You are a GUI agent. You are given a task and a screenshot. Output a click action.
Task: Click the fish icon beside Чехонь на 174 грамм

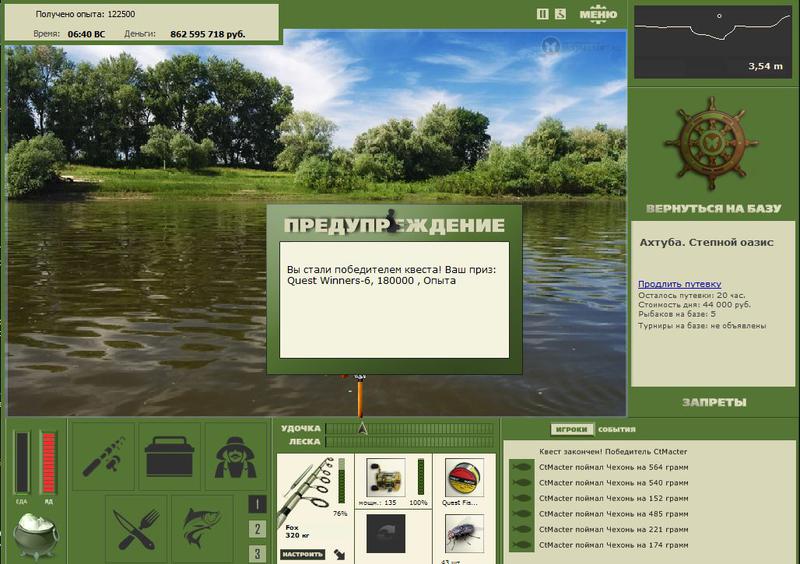point(521,545)
